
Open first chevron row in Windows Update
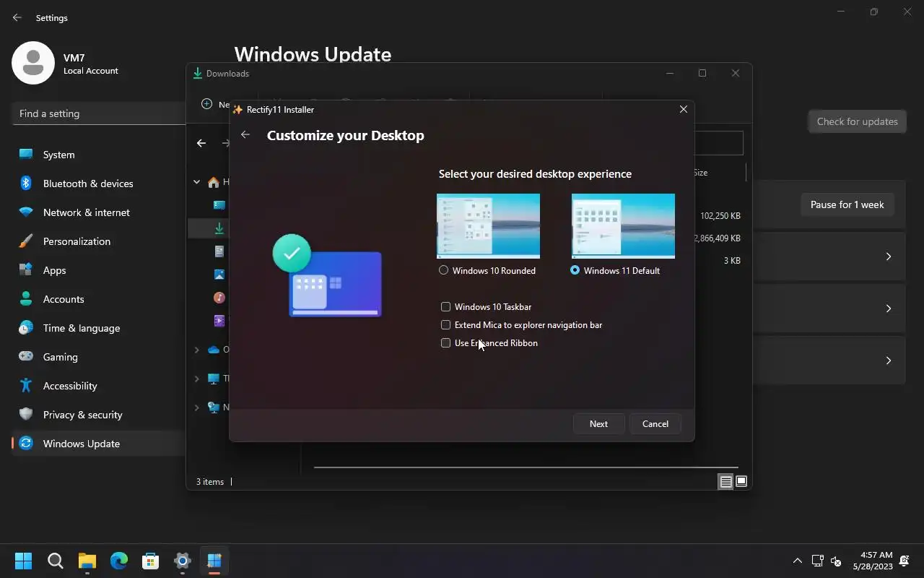click(x=888, y=256)
